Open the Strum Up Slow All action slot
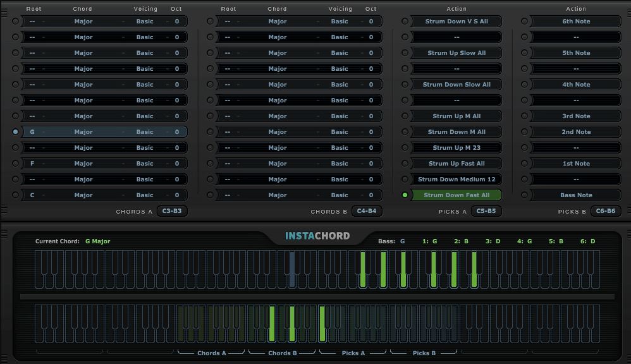Screen dimensions: 631x364 tap(456, 52)
